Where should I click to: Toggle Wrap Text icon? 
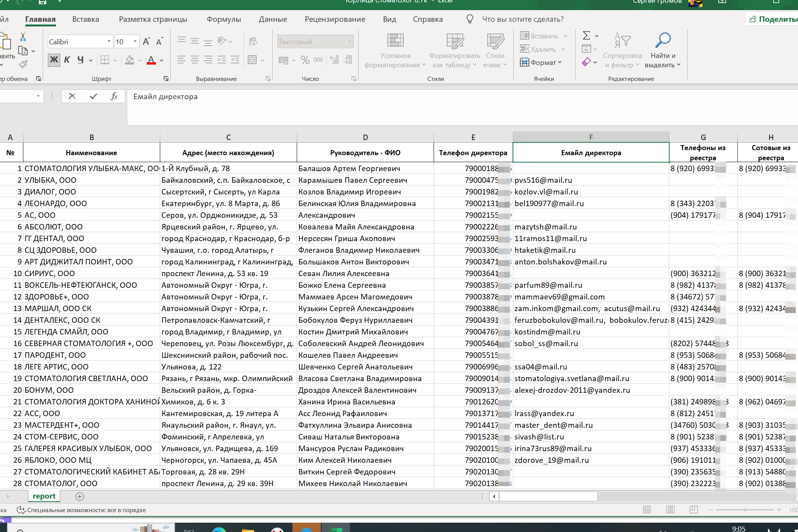tap(253, 41)
